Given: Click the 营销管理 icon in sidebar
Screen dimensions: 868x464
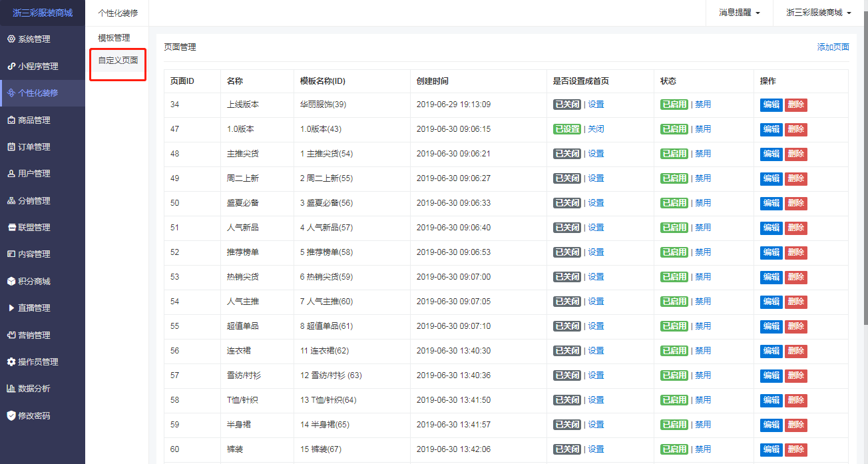Looking at the screenshot, I should coord(11,336).
